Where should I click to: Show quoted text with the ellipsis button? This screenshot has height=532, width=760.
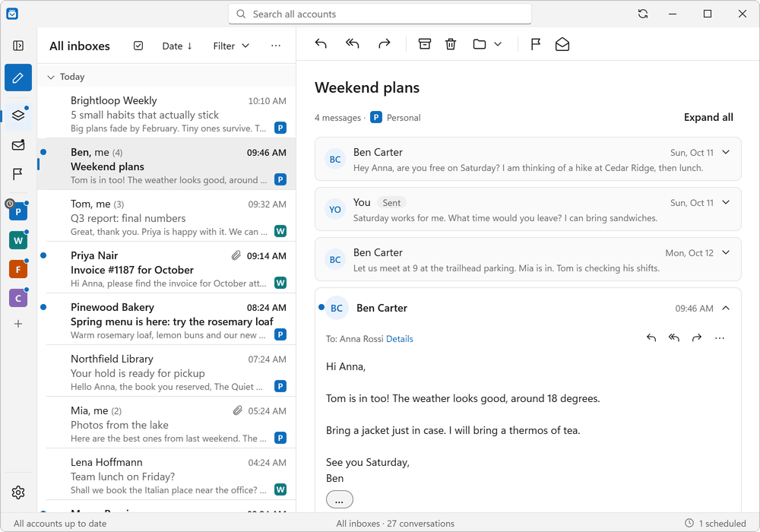coord(339,499)
